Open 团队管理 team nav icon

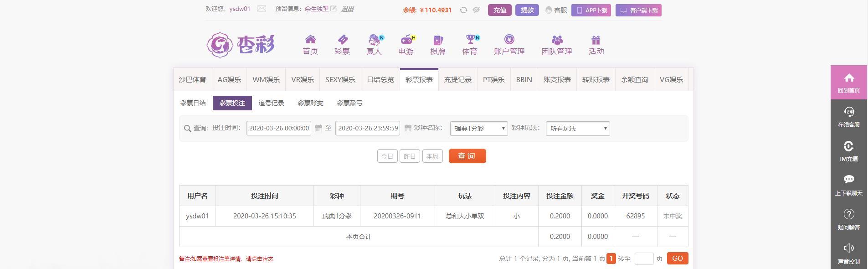point(557,45)
